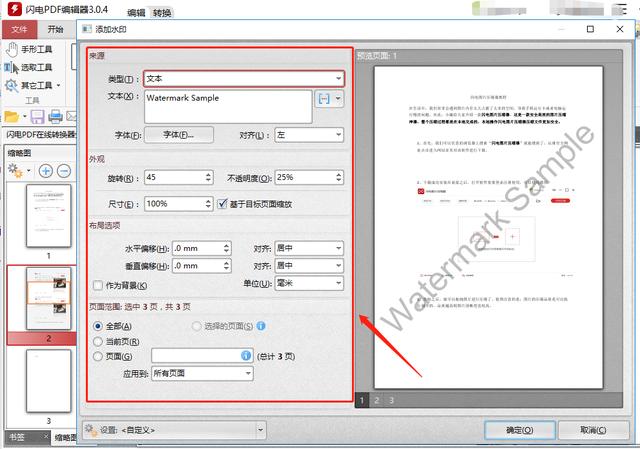The height and width of the screenshot is (449, 640).
Task: Click the size (尺寸) spinner showing 100%
Action: pos(179,204)
